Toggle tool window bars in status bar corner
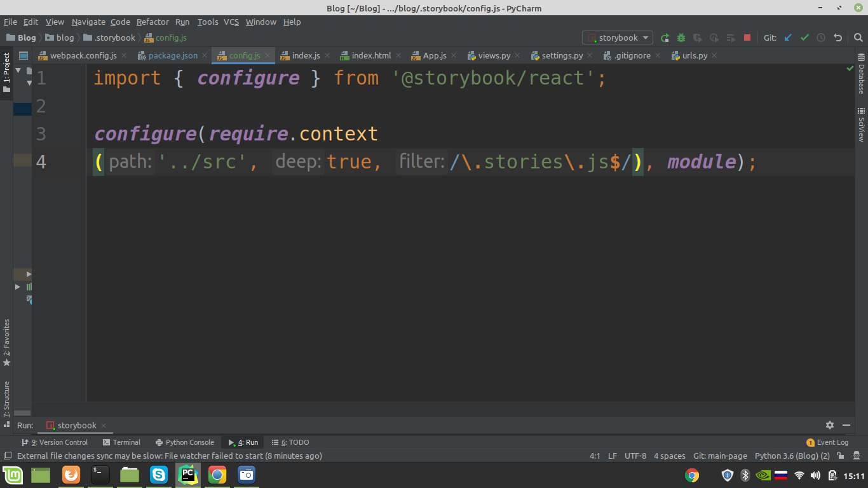 point(7,456)
